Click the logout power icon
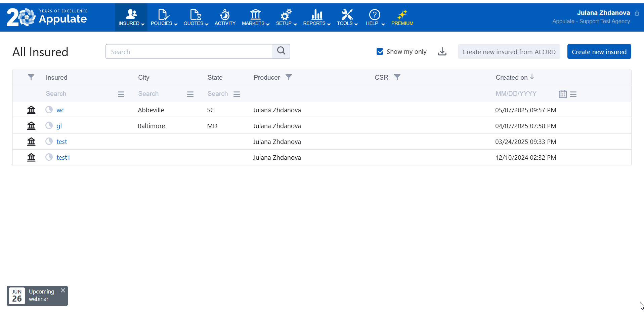 (x=637, y=13)
